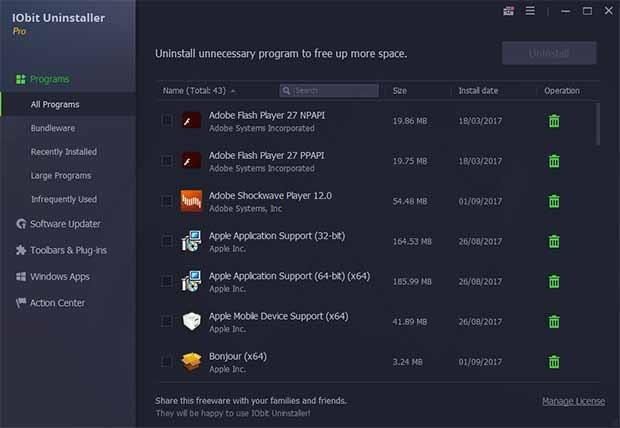This screenshot has height=428, width=620.
Task: Expand the Programs section
Action: click(x=49, y=79)
